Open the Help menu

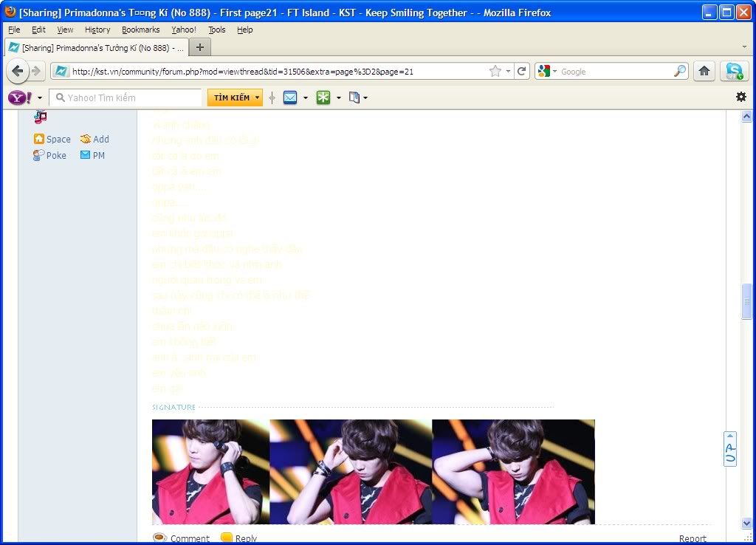244,30
